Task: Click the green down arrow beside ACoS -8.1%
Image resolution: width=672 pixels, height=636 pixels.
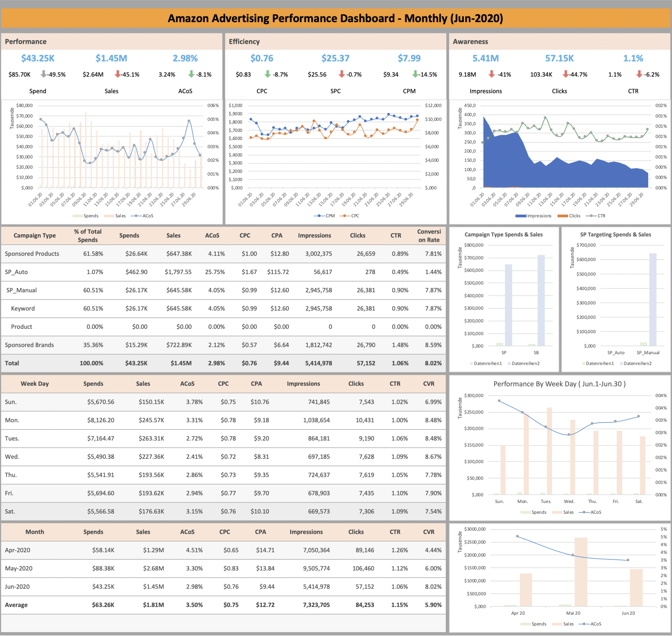Action: [x=191, y=74]
